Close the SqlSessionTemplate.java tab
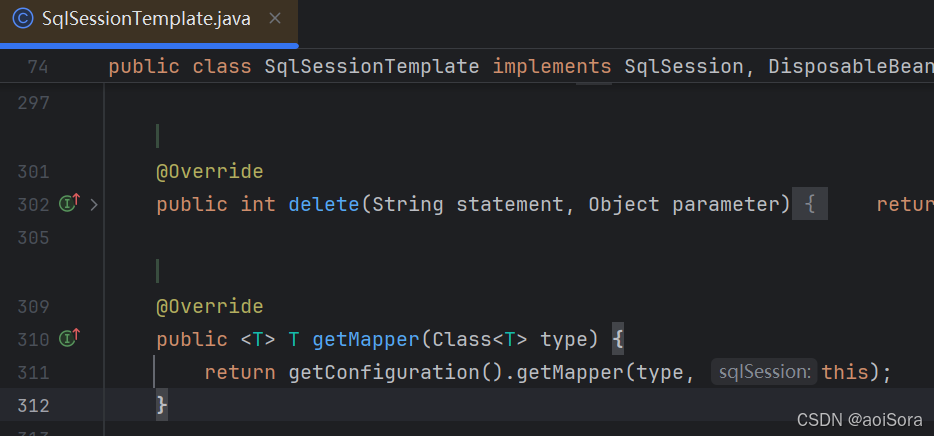Viewport: 934px width, 436px height. point(275,18)
